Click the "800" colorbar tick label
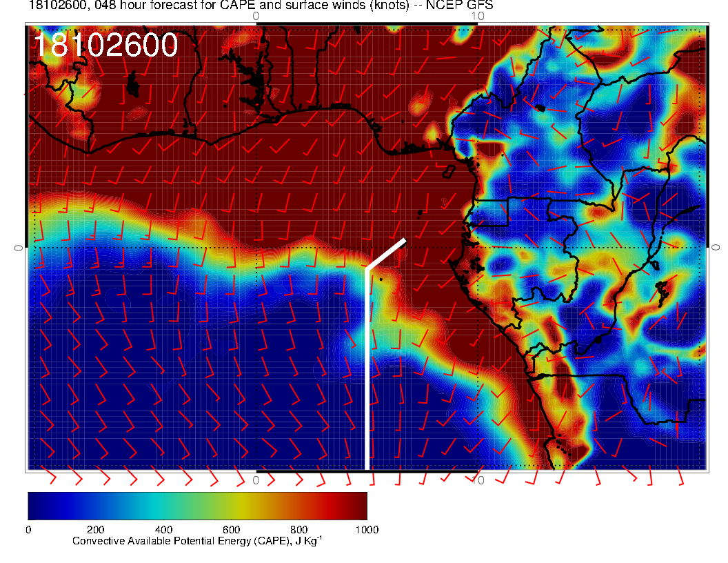This screenshot has width=728, height=563. [x=298, y=529]
